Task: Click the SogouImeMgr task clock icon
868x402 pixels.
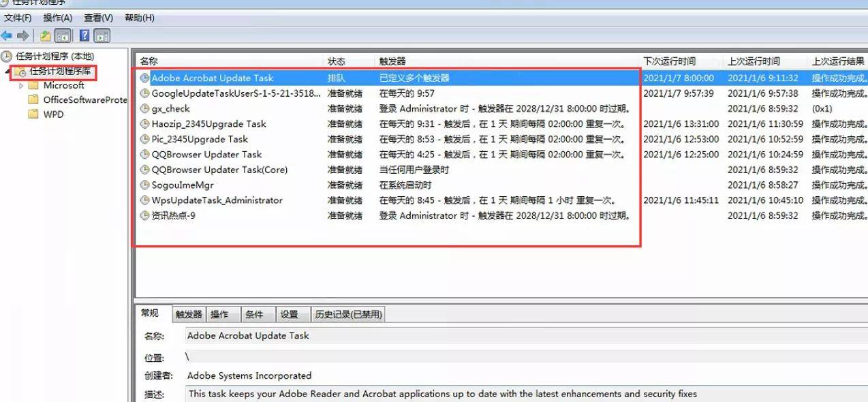Action: pyautogui.click(x=144, y=185)
